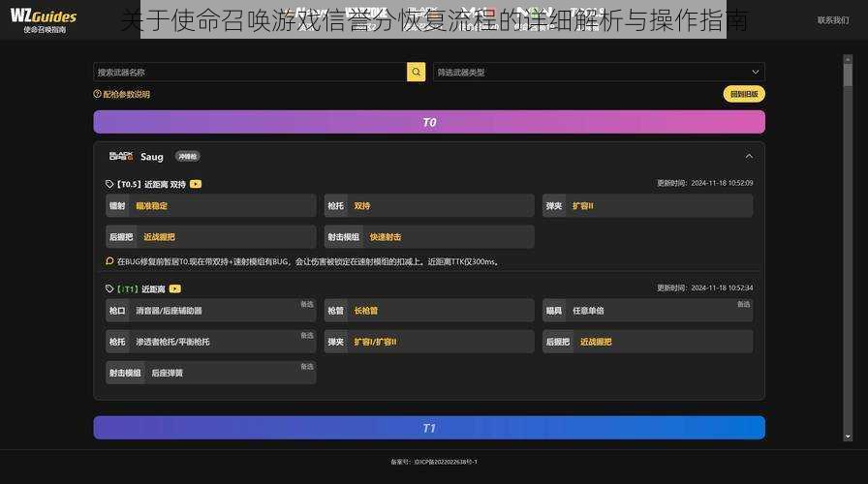Screen dimensions: 868x484
Task: Select the 枪口 消音器 attachment row
Action: click(x=211, y=311)
